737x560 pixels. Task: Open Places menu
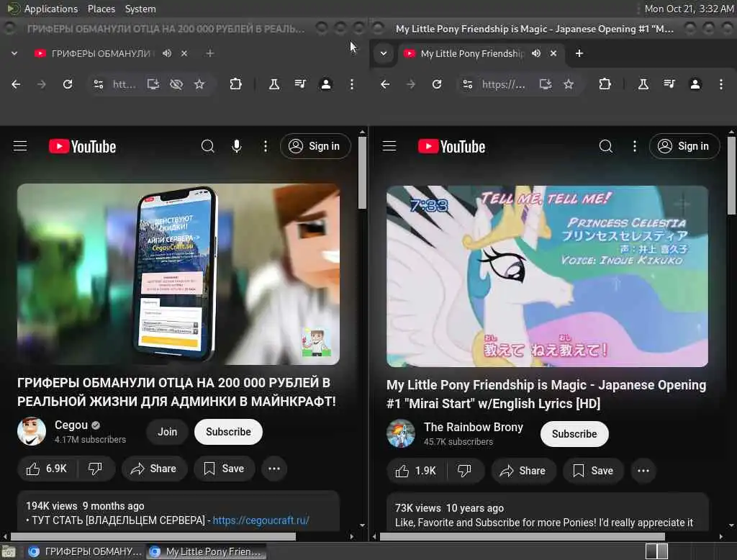(x=101, y=9)
